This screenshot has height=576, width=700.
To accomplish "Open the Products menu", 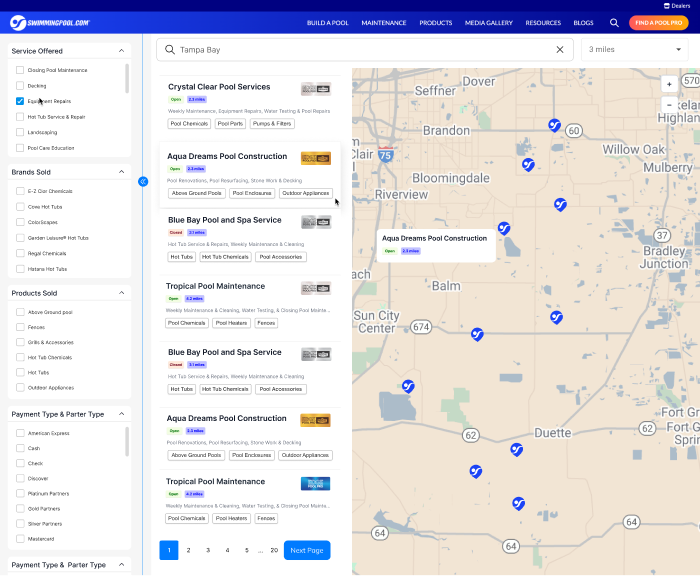I will pos(436,23).
